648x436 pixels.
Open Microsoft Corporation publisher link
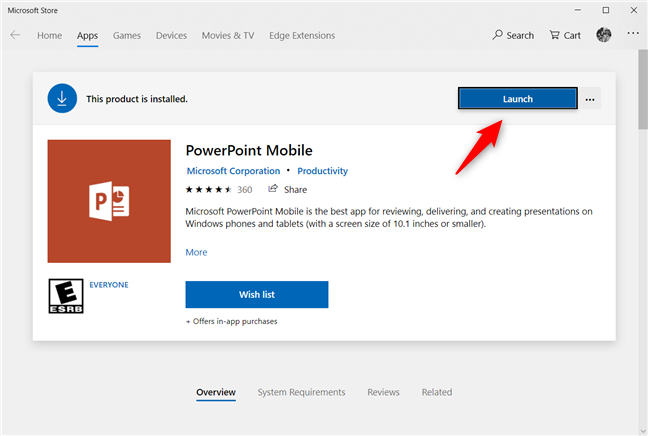(x=233, y=171)
